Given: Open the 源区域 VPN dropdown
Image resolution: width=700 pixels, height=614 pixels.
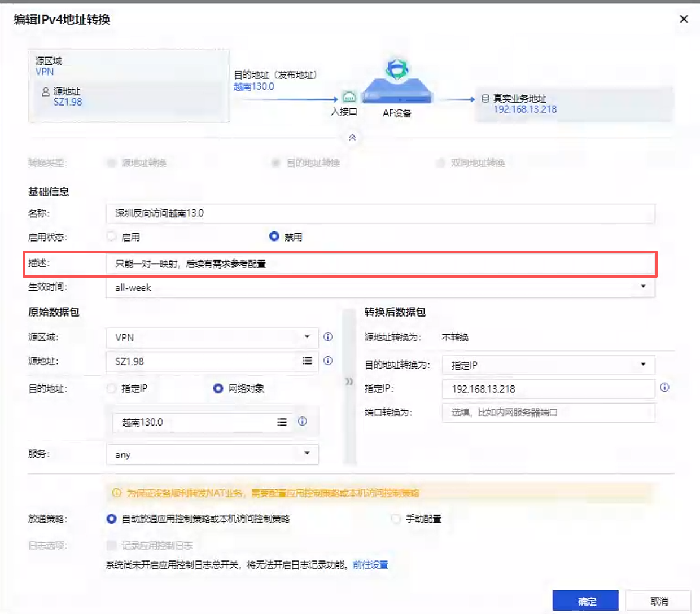Looking at the screenshot, I should [212, 337].
